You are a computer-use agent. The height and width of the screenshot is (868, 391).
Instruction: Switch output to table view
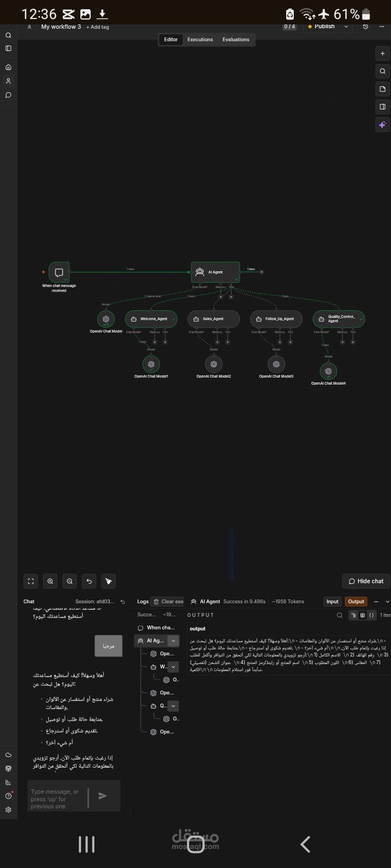point(363,615)
